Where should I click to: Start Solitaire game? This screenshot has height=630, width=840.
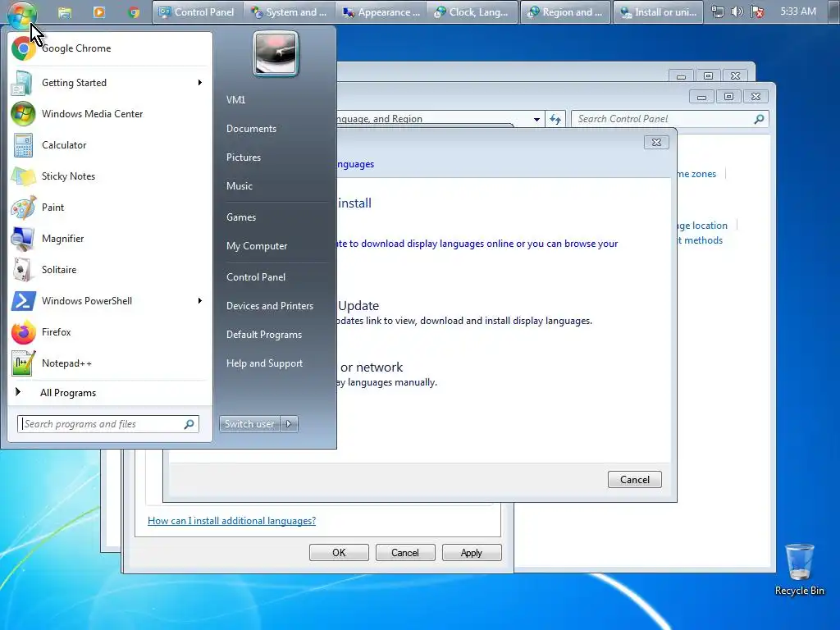pos(110,269)
